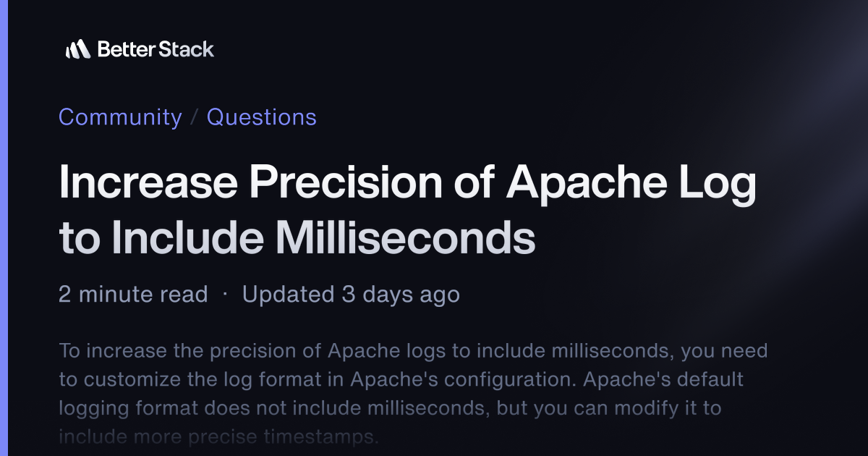Click the title line "to Include Milliseconds"
868x456 pixels.
point(297,238)
